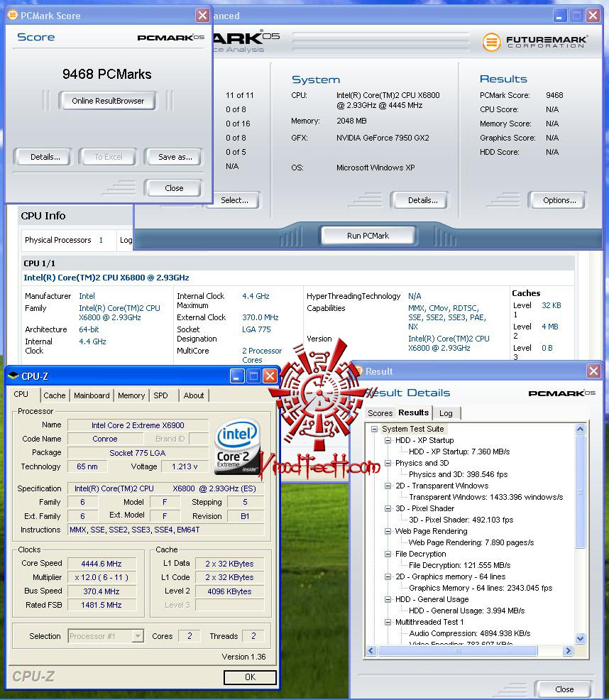Click the CPU header 'Intel(R) Core(TM)2 CPU X6800 @ 2.93GHz'

pyautogui.click(x=106, y=278)
